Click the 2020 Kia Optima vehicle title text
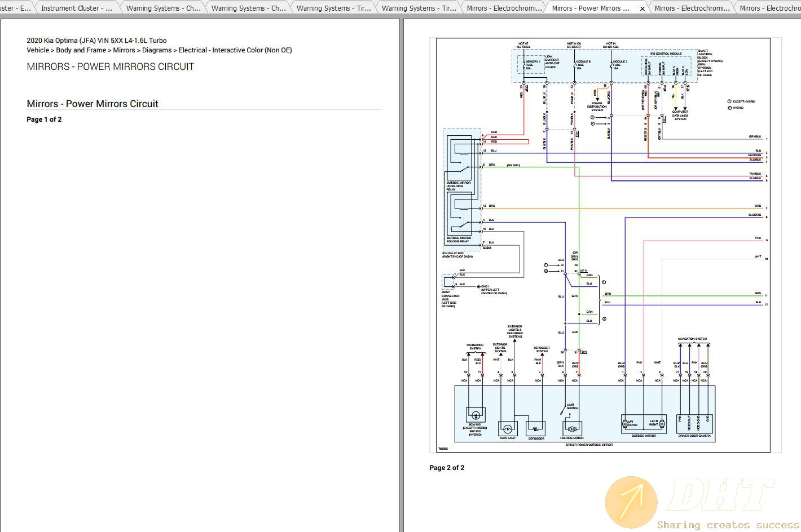Image resolution: width=801 pixels, height=532 pixels. click(96, 41)
